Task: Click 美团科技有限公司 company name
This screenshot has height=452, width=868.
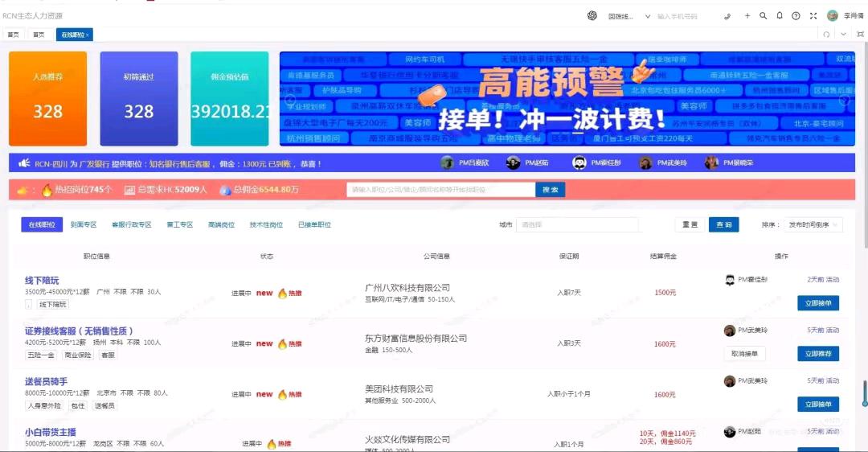Action: pyautogui.click(x=399, y=388)
